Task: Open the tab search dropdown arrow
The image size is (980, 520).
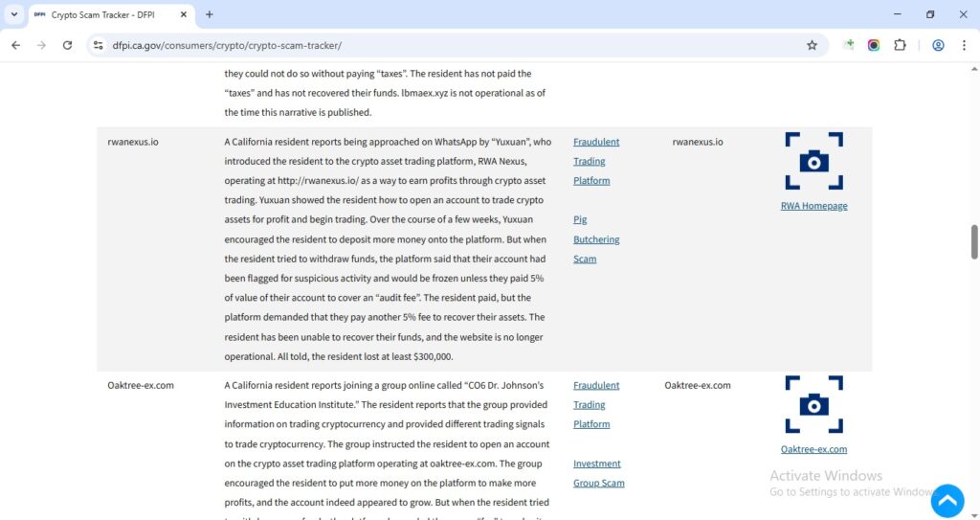Action: [13, 14]
